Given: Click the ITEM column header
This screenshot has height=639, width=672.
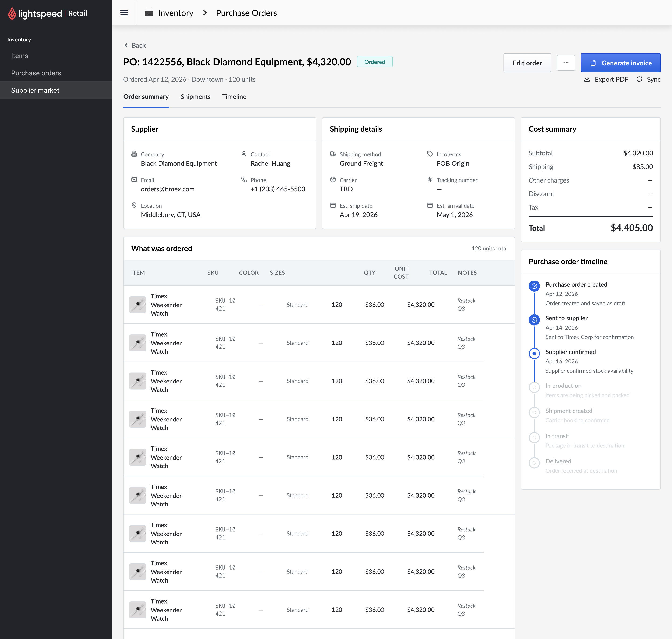Looking at the screenshot, I should 138,273.
